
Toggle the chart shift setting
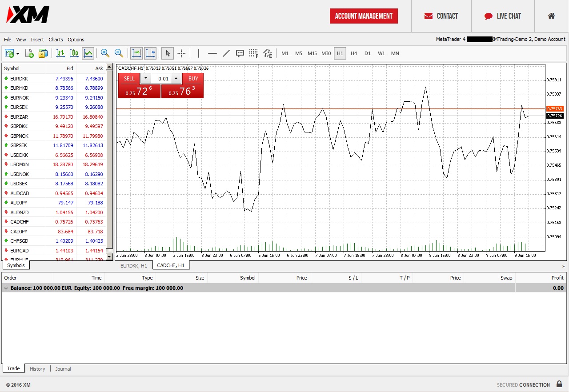click(x=150, y=53)
